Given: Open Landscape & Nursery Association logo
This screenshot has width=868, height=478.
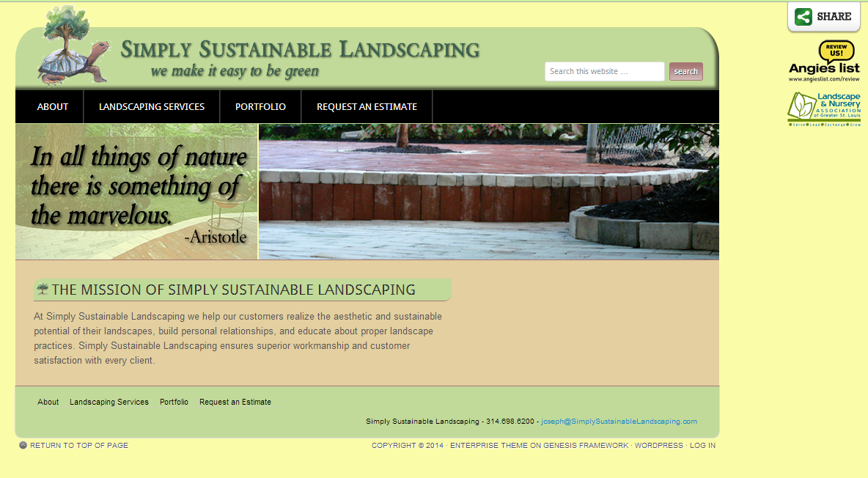Looking at the screenshot, I should click(x=824, y=109).
